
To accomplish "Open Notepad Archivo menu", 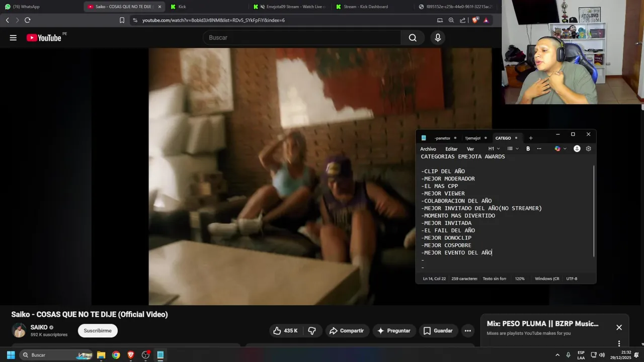I will click(x=428, y=149).
